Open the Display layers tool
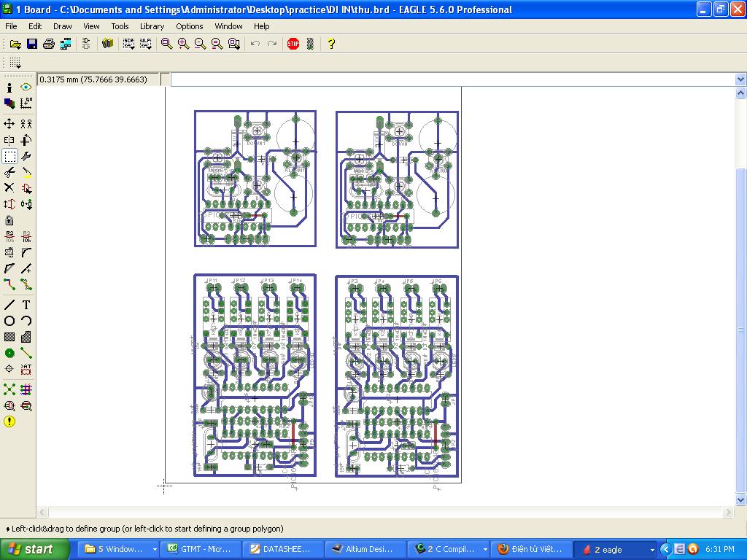The width and height of the screenshot is (747, 560). click(9, 104)
